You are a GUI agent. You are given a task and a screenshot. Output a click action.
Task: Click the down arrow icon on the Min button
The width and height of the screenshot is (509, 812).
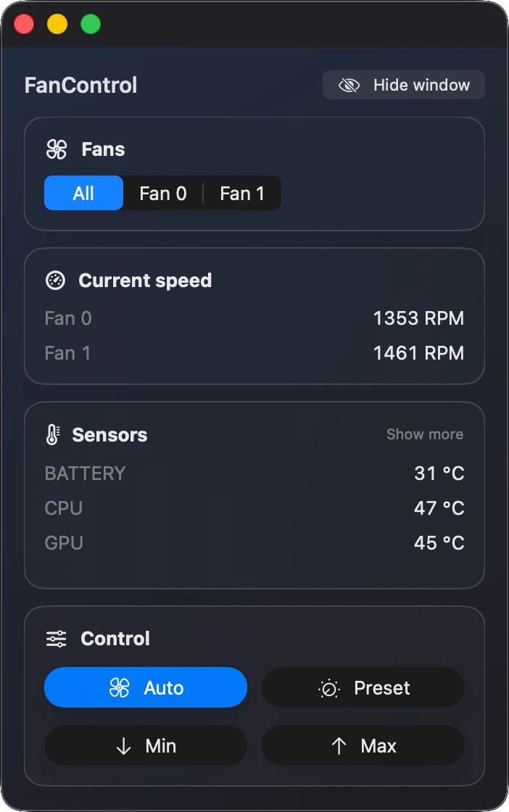(x=125, y=745)
